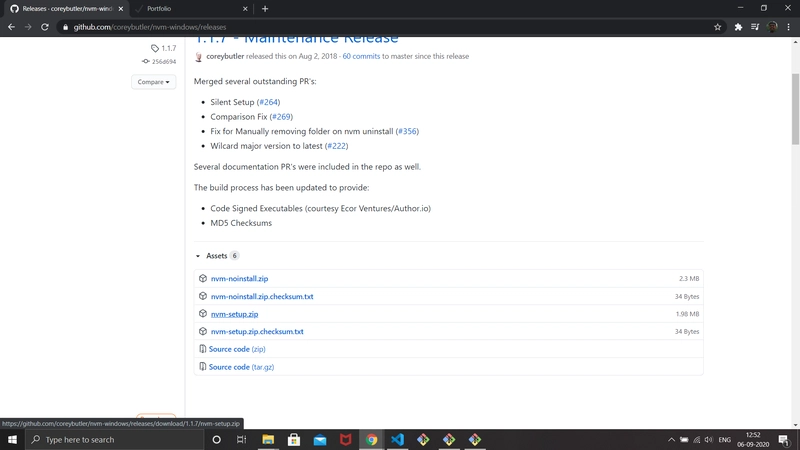800x450 pixels.
Task: Open Cortana circle icon in taskbar
Action: 216,439
